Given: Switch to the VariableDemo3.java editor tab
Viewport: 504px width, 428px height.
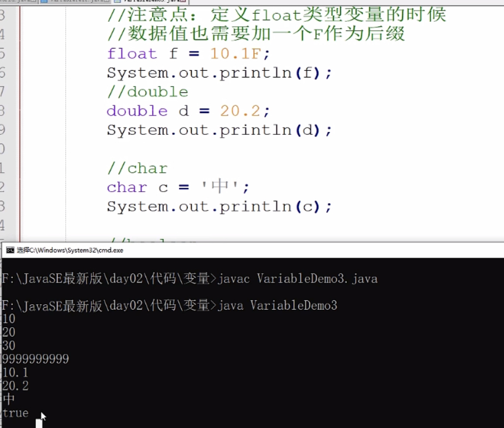Looking at the screenshot, I should tap(150, 1).
